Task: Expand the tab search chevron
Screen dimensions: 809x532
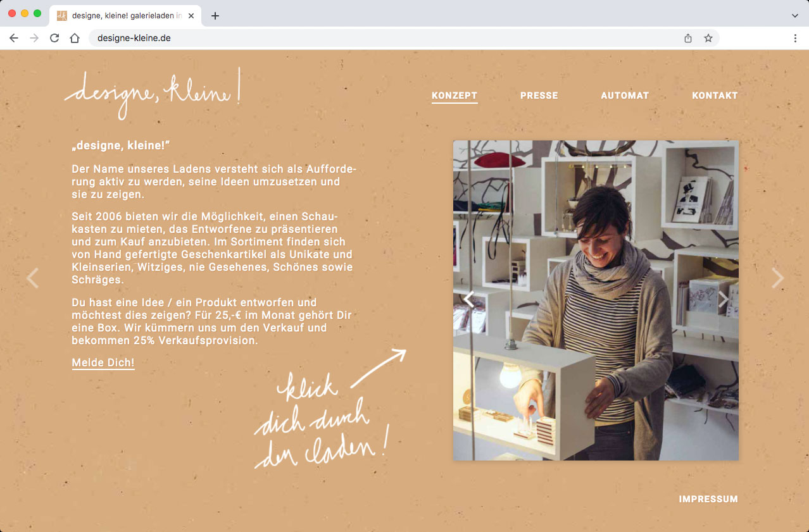Action: 795,16
